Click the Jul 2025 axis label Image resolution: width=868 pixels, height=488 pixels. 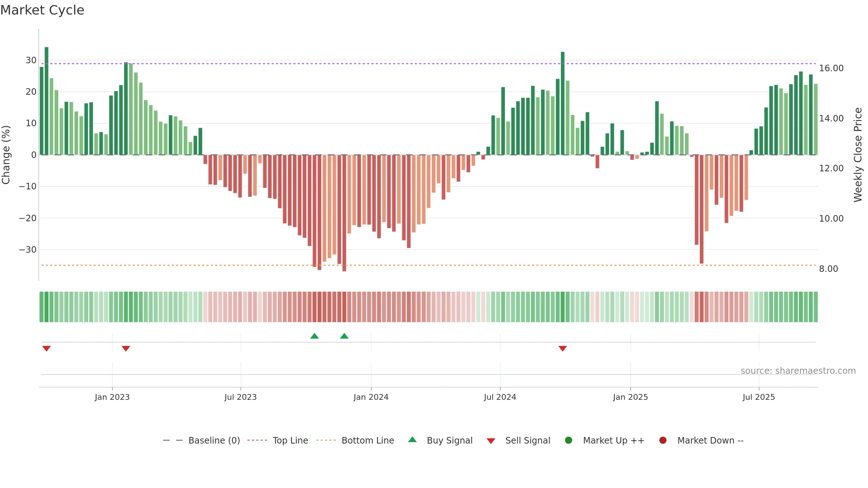(x=759, y=397)
